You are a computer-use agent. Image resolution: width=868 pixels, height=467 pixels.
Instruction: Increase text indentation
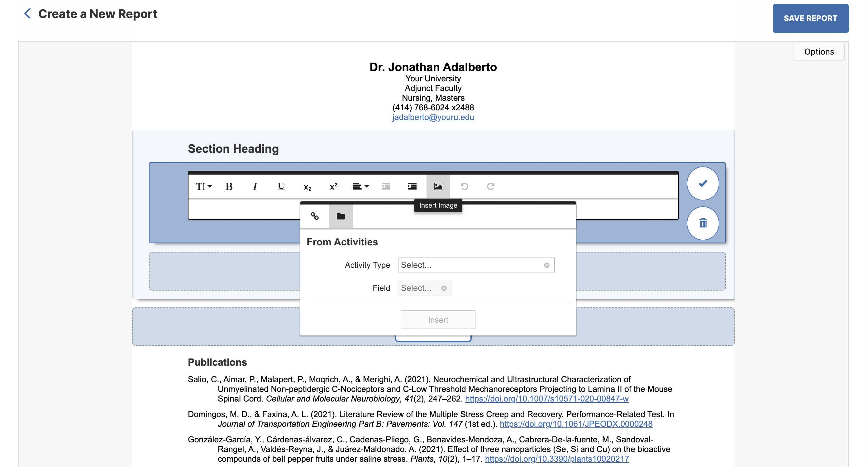pos(412,186)
